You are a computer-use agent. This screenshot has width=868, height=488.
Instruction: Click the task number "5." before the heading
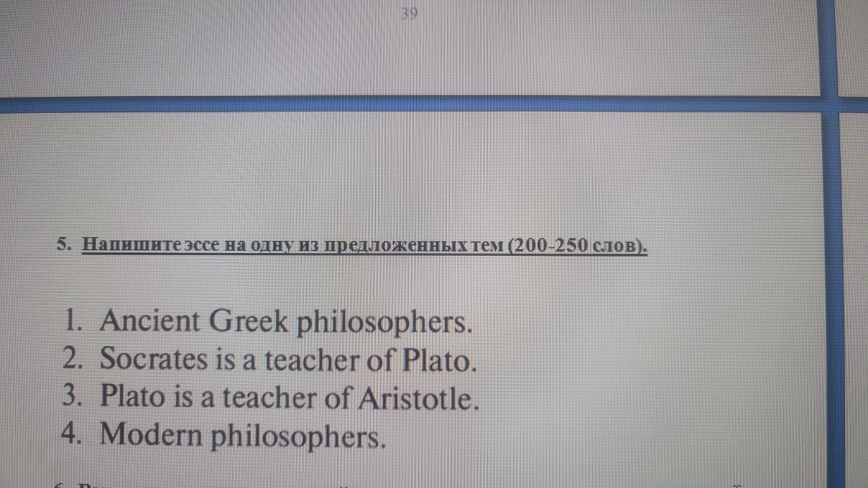pos(64,245)
